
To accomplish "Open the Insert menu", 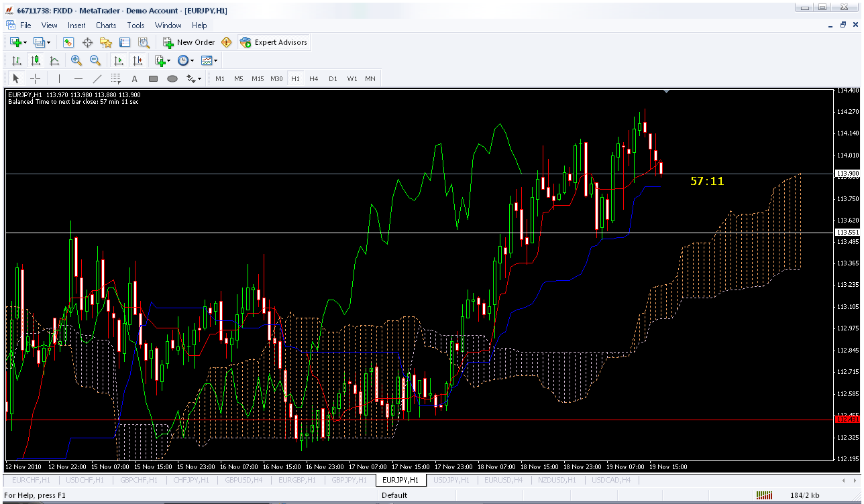I will point(76,25).
